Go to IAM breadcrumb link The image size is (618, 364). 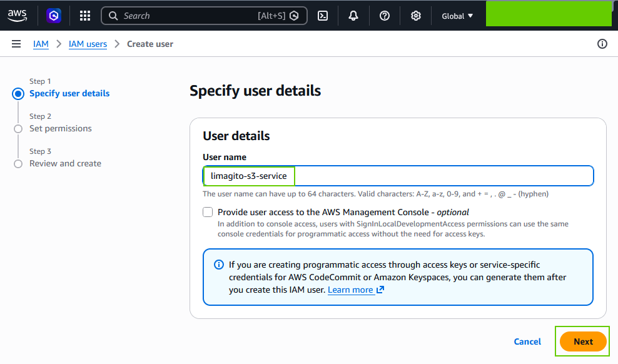pos(41,44)
